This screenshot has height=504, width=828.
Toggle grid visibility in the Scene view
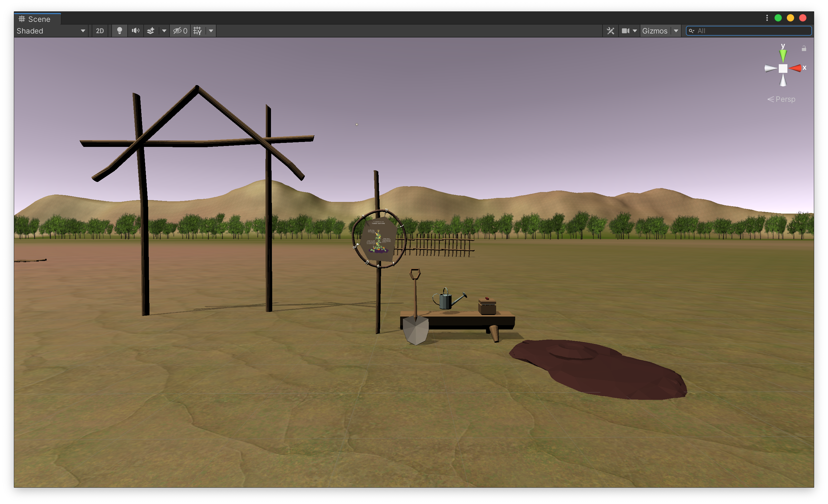[x=197, y=30]
